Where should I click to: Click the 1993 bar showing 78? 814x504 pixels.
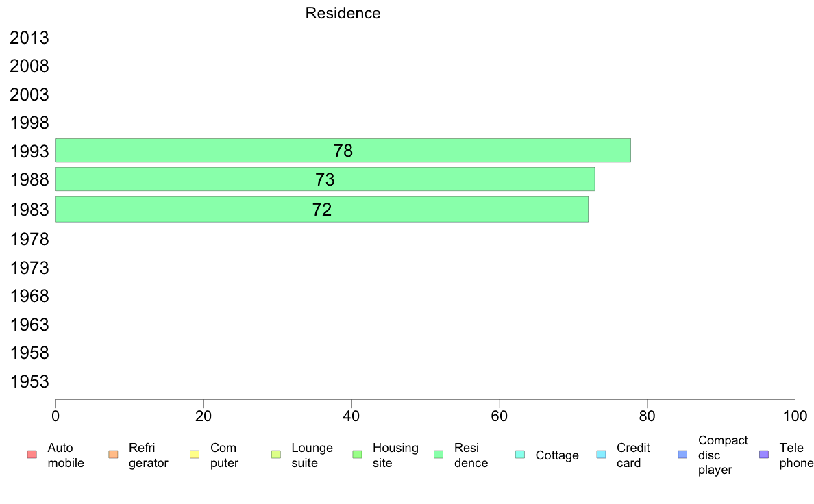pyautogui.click(x=343, y=151)
